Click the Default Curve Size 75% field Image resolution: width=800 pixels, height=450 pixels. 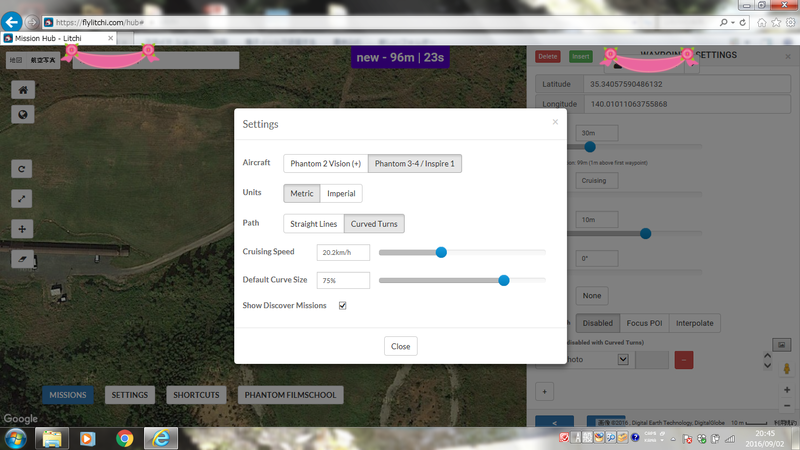343,280
